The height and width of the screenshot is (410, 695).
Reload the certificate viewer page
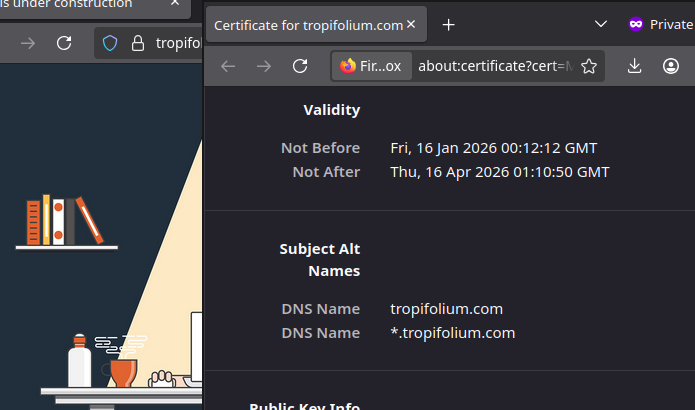[x=299, y=66]
